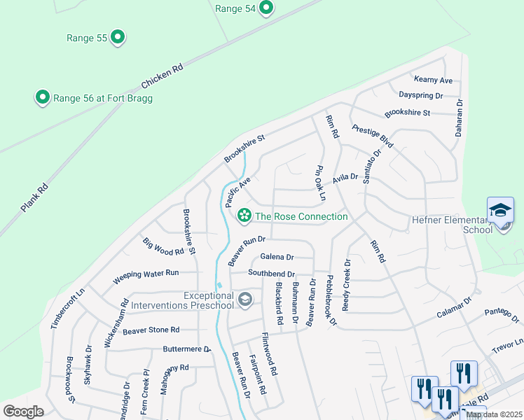The image size is (524, 420).
Task: Select Hefner Elementary School text label
Action: pyautogui.click(x=453, y=225)
